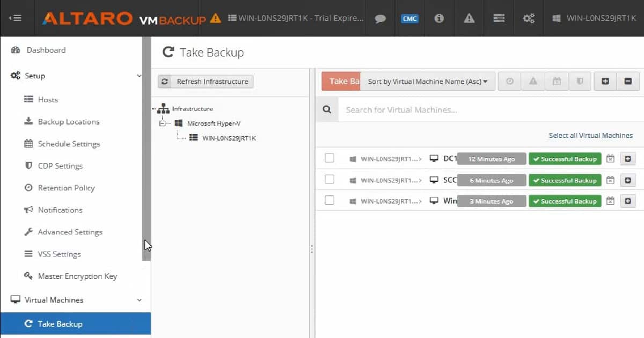This screenshot has height=338, width=644.
Task: Click the host icon beside WIN-L0NS29JRT1K in tree
Action: pyautogui.click(x=194, y=138)
